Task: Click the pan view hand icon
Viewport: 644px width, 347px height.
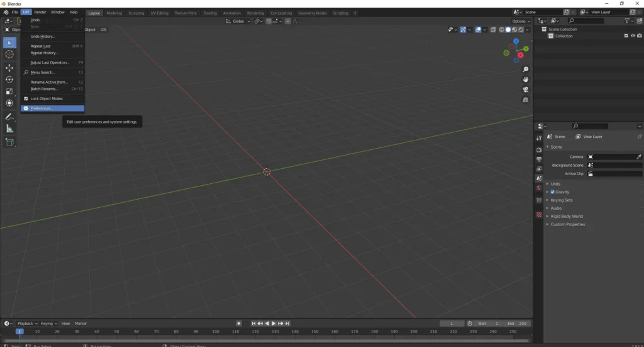Action: point(525,79)
